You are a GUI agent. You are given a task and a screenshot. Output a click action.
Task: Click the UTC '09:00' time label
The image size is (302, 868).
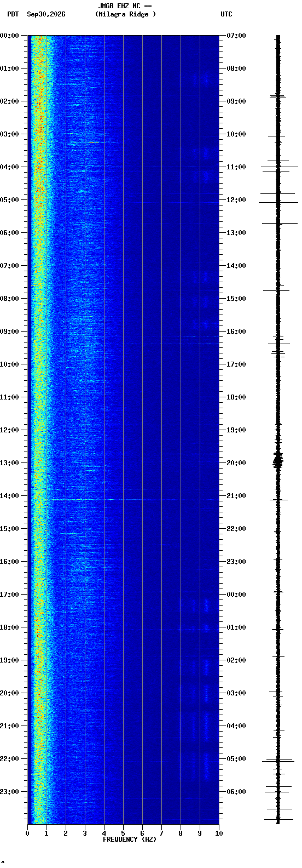236,101
